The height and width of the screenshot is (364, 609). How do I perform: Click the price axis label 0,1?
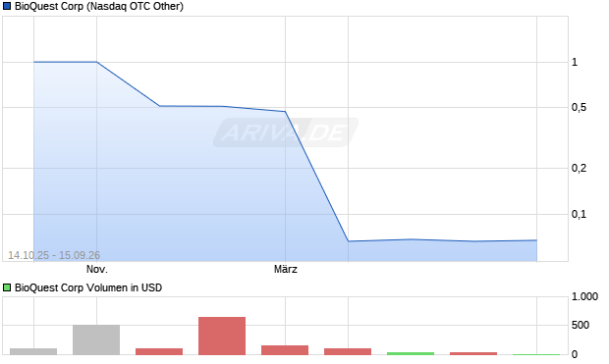click(x=579, y=214)
